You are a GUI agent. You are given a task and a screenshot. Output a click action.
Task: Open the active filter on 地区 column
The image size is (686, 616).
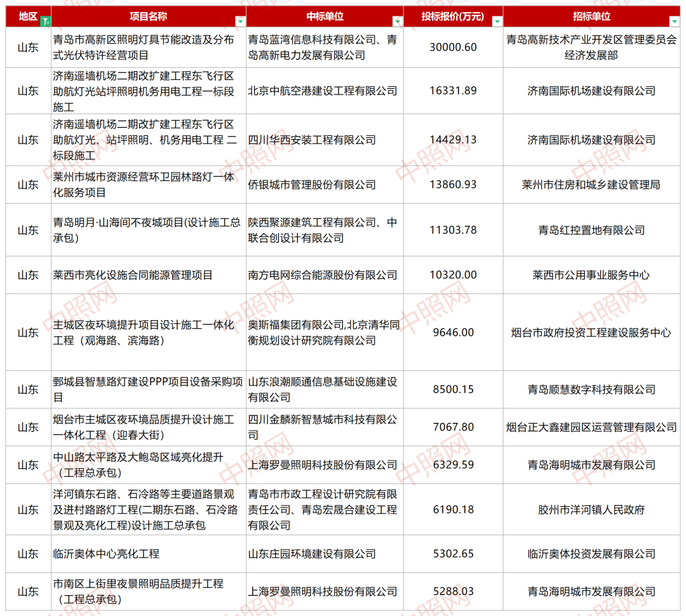[x=45, y=22]
